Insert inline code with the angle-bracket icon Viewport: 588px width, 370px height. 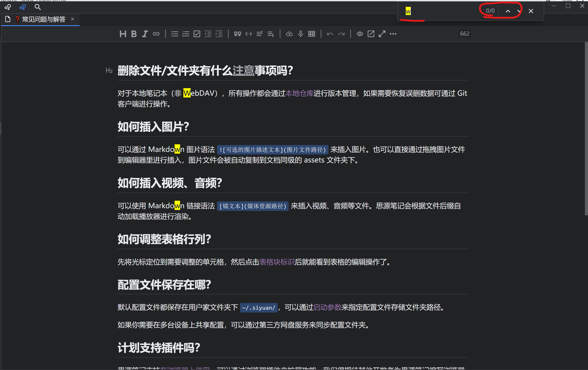[249, 34]
